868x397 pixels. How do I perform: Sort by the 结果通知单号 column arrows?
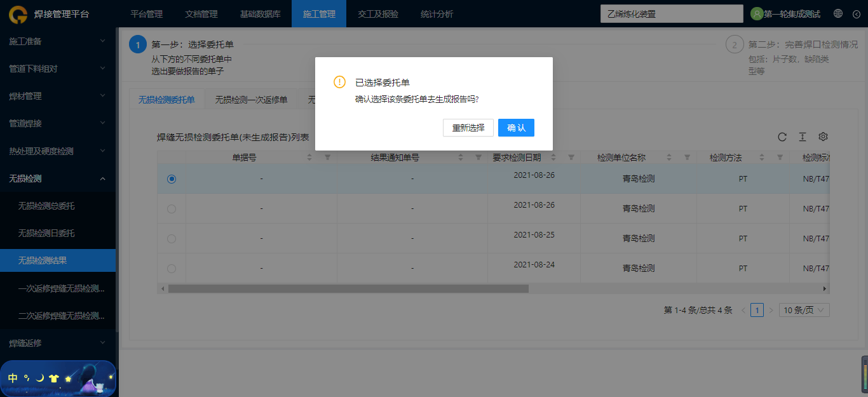pyautogui.click(x=461, y=157)
